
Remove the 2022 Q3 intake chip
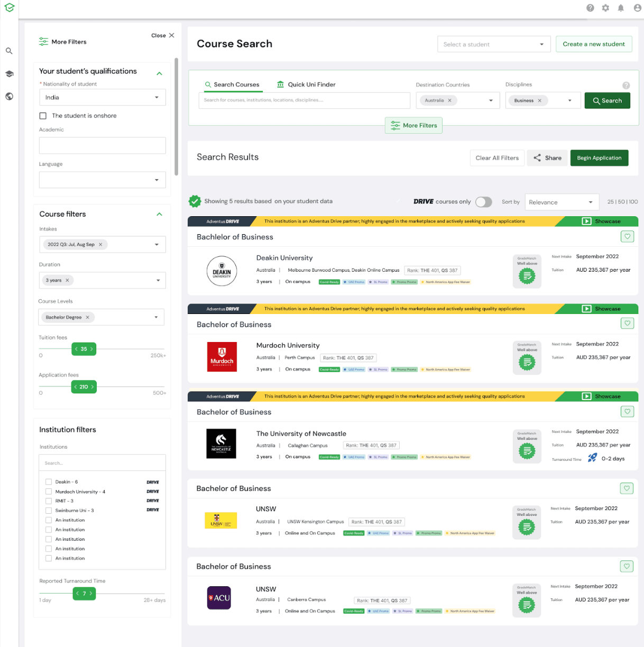click(x=100, y=244)
